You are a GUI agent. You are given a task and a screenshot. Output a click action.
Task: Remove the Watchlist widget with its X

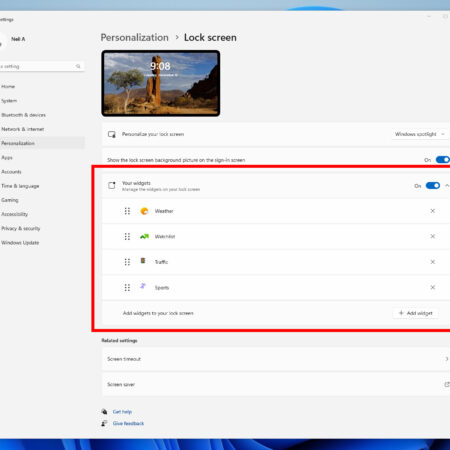tap(432, 236)
